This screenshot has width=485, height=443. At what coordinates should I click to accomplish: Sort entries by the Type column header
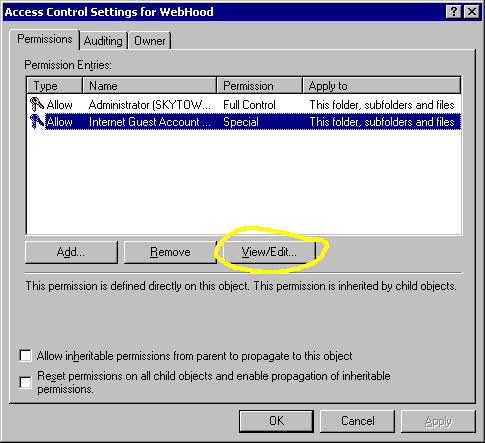[54, 86]
